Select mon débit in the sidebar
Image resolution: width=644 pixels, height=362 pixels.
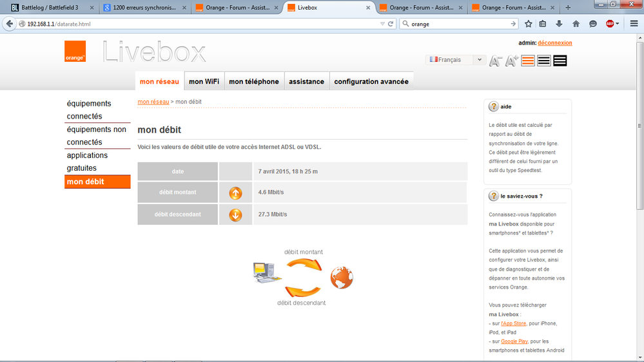pyautogui.click(x=97, y=182)
